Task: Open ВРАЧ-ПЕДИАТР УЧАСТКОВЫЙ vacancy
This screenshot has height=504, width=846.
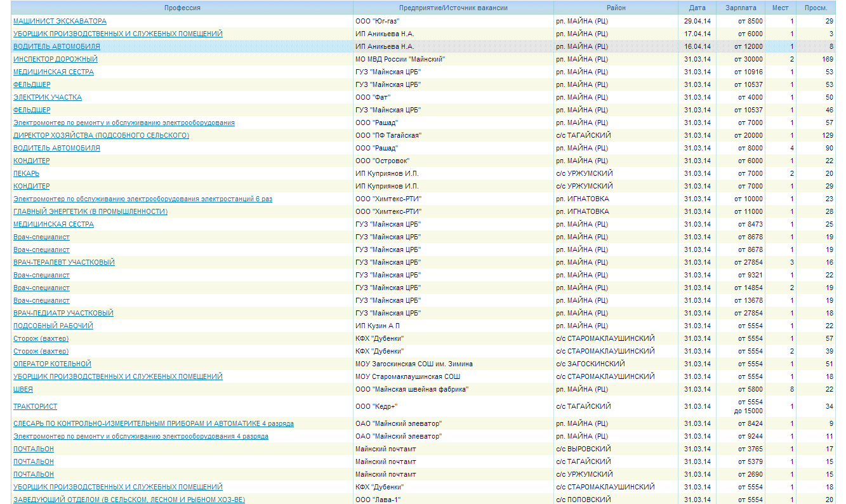Action: (x=63, y=313)
